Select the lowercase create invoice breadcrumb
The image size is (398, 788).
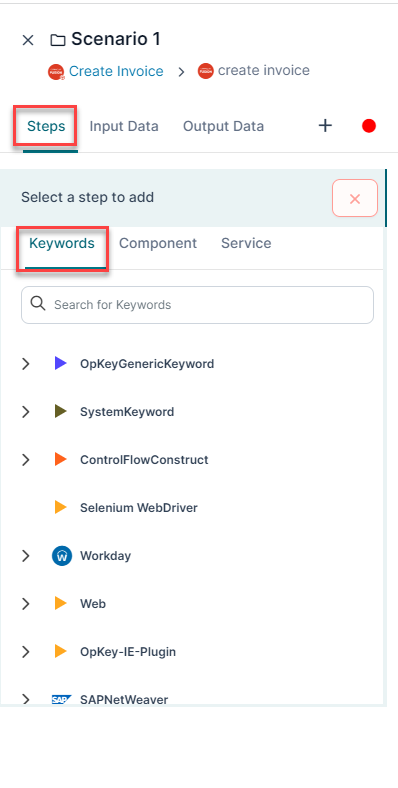[x=263, y=70]
